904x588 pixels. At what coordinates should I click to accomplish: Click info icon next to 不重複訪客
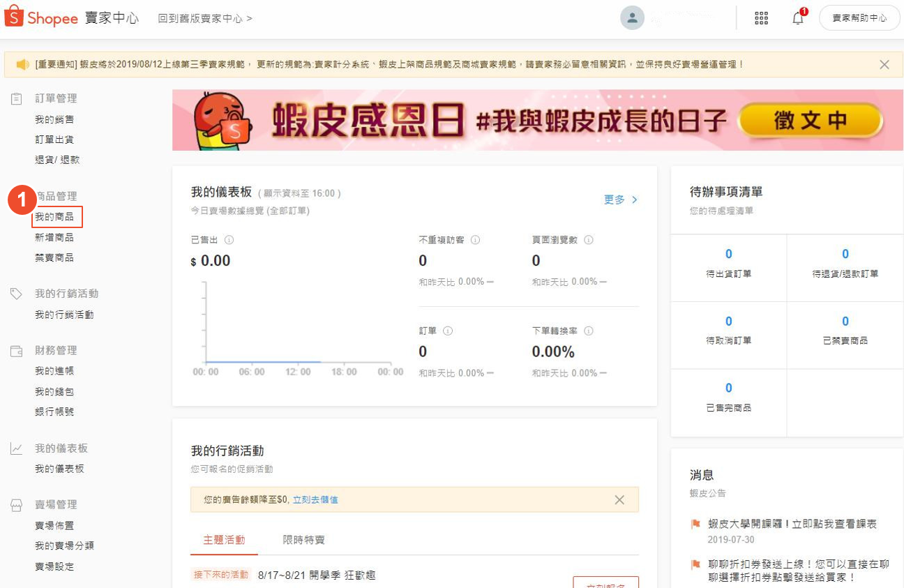click(x=475, y=239)
